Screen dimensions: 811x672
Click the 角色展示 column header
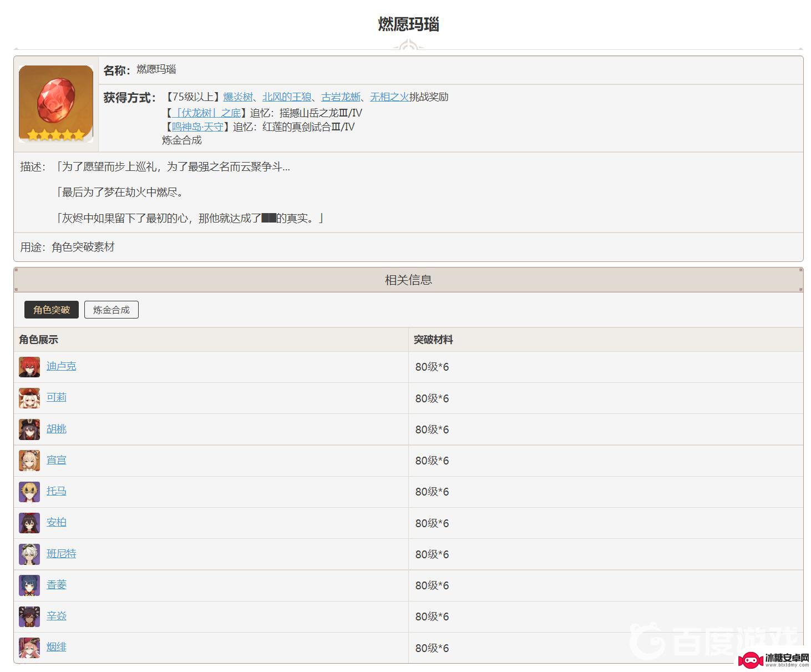click(38, 340)
